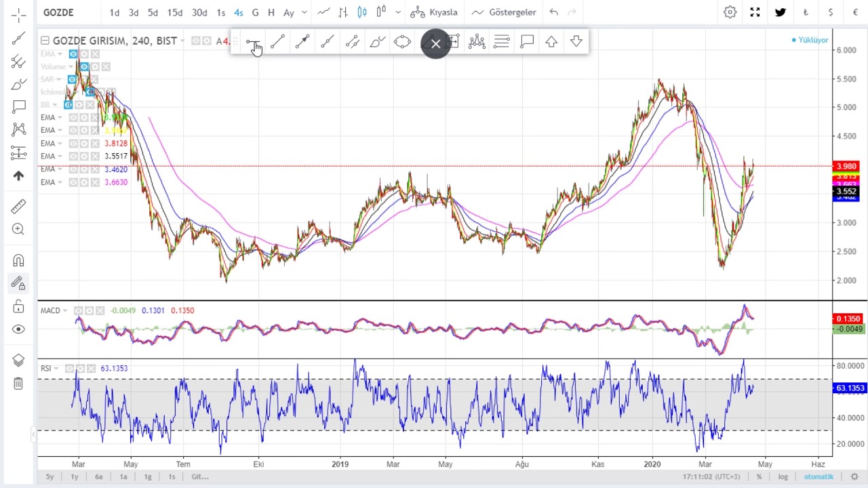Expand the MACD indicator dropdown
This screenshot has width=868, height=488.
pos(65,310)
